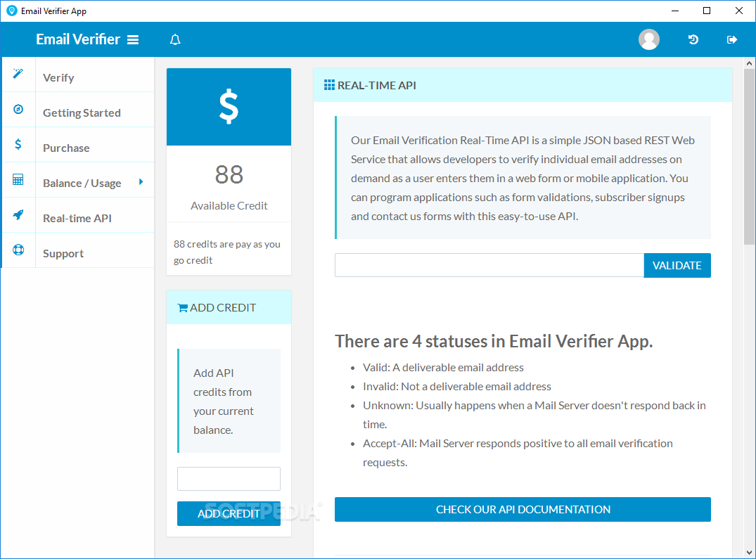Viewport: 756px width, 559px height.
Task: Click the calculator Balance icon
Action: (18, 179)
